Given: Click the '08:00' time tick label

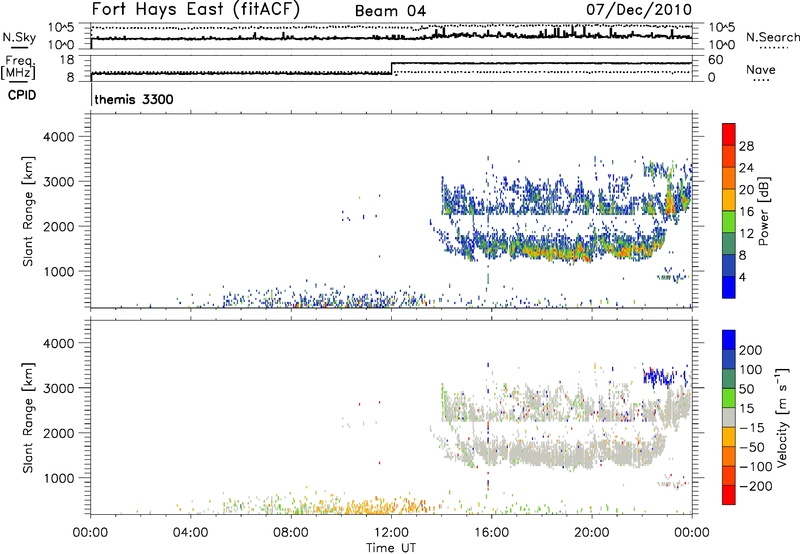Looking at the screenshot, I should (x=291, y=533).
